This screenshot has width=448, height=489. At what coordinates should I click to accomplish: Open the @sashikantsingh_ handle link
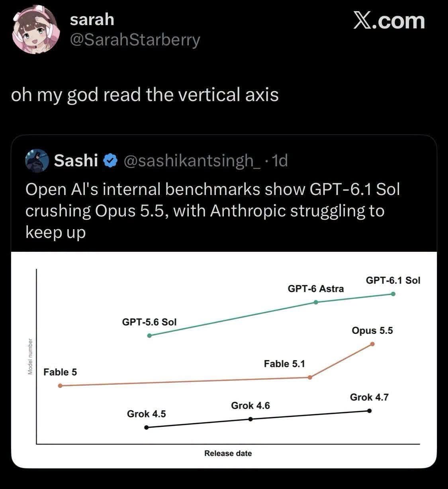point(193,161)
